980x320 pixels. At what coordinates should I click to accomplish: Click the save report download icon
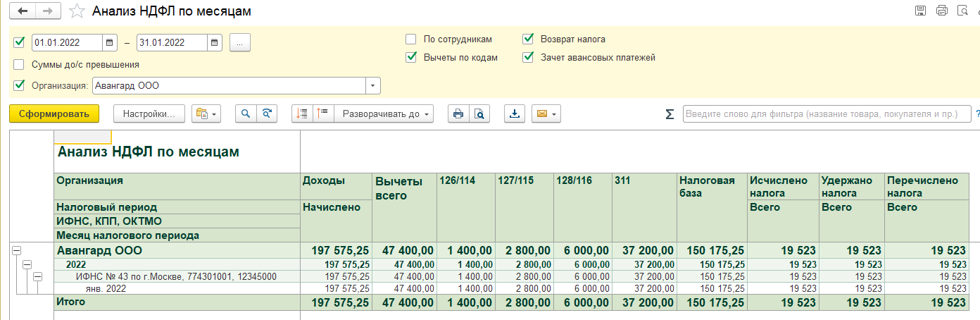coord(515,113)
